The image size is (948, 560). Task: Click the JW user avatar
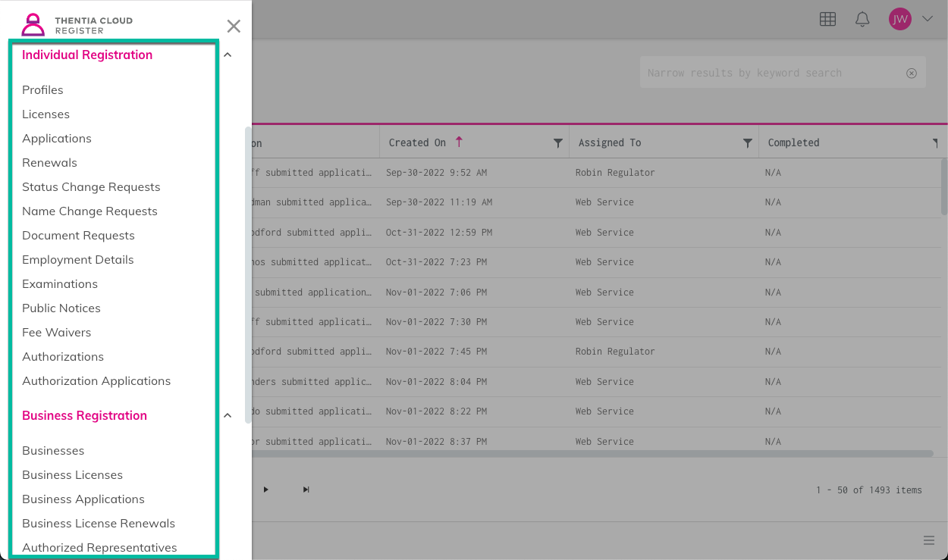(x=899, y=20)
